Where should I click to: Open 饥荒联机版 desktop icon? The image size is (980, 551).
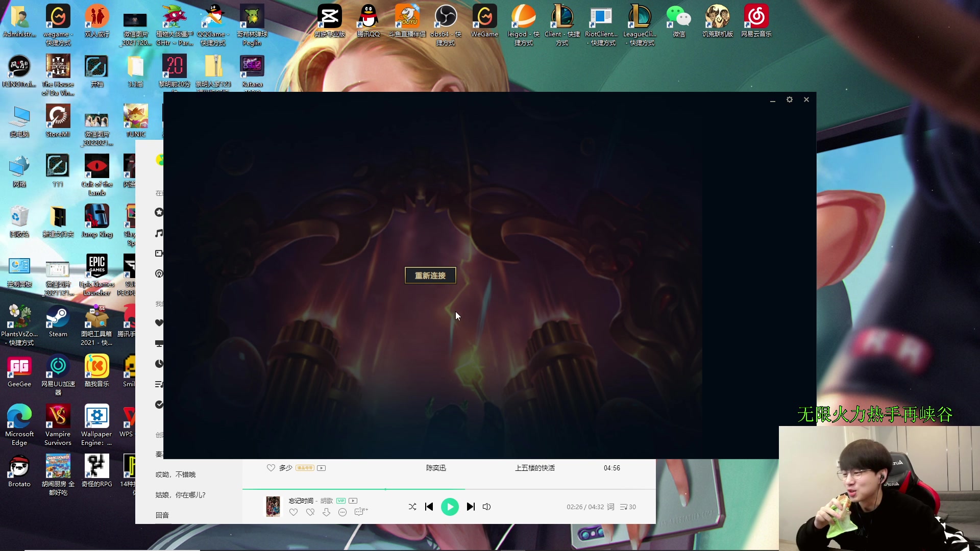(718, 20)
